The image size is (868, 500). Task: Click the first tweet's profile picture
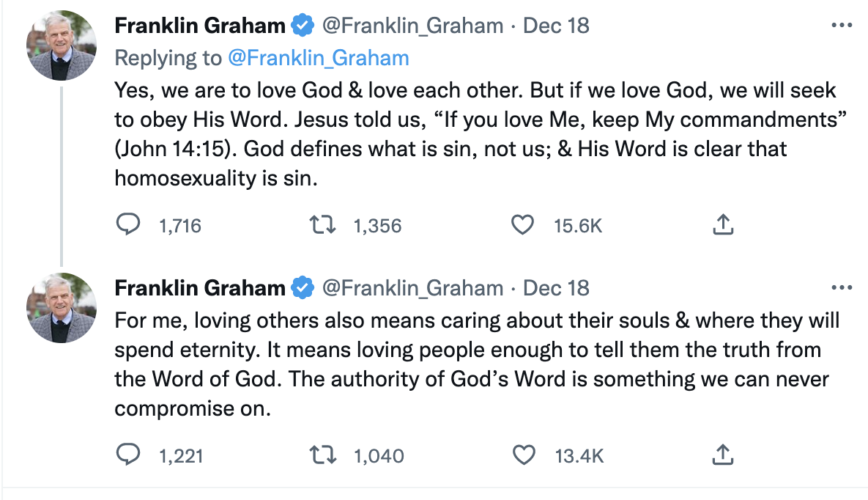(62, 45)
